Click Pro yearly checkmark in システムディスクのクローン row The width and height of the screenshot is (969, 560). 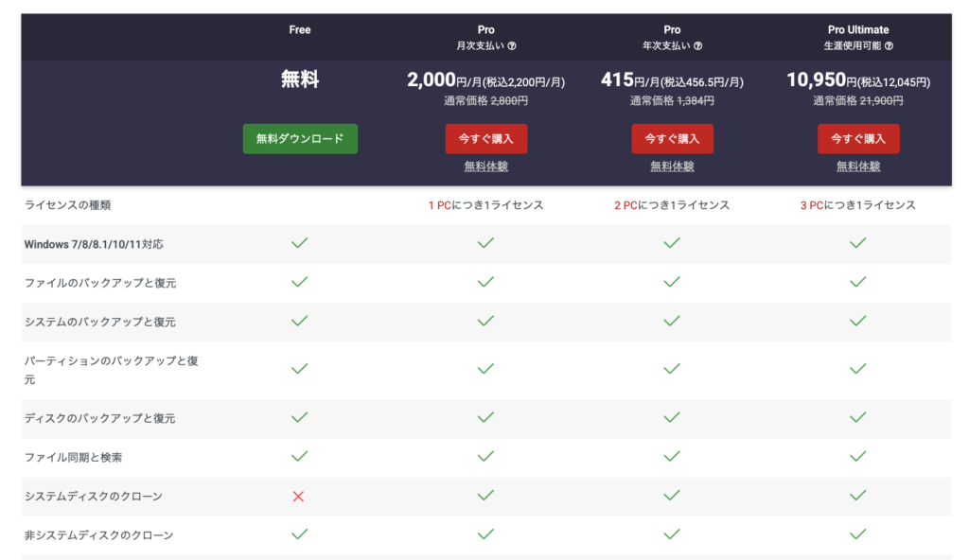pos(672,495)
